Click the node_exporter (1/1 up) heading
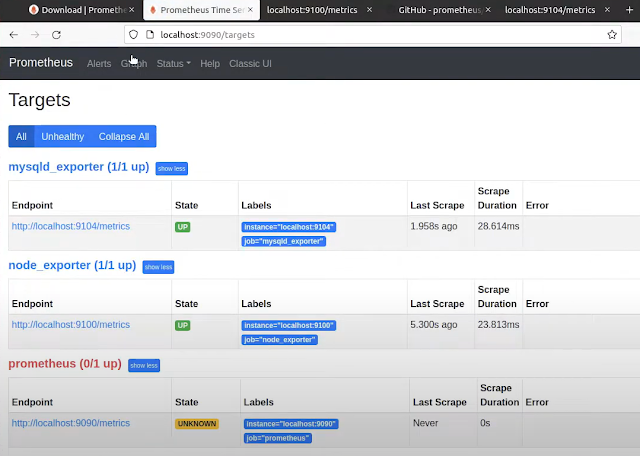 72,265
